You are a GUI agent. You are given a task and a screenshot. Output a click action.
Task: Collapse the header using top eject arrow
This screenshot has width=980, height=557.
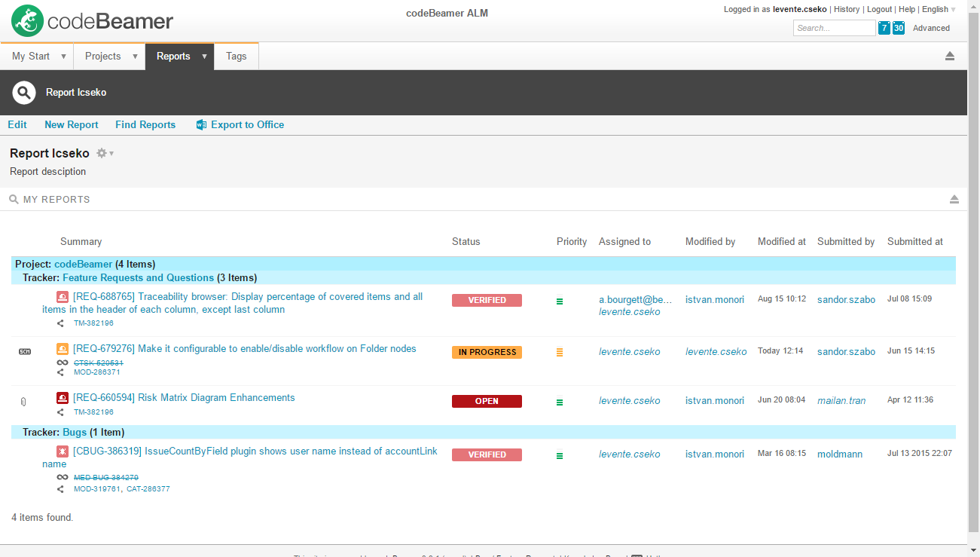pyautogui.click(x=950, y=56)
